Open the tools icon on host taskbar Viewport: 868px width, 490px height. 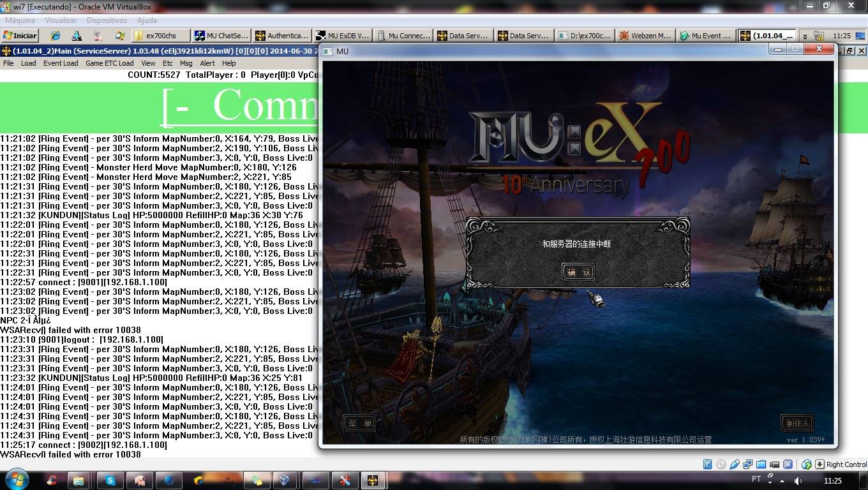(x=345, y=480)
